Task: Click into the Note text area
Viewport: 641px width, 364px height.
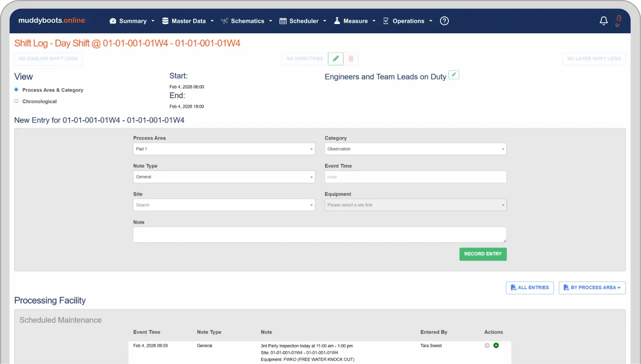Action: (x=319, y=235)
